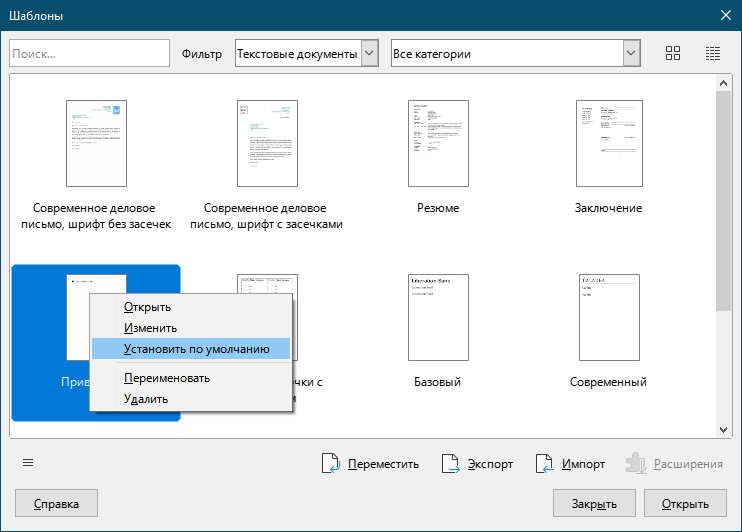Close the Шаблоны dialog window
Image resolution: width=742 pixels, height=532 pixels.
(725, 15)
